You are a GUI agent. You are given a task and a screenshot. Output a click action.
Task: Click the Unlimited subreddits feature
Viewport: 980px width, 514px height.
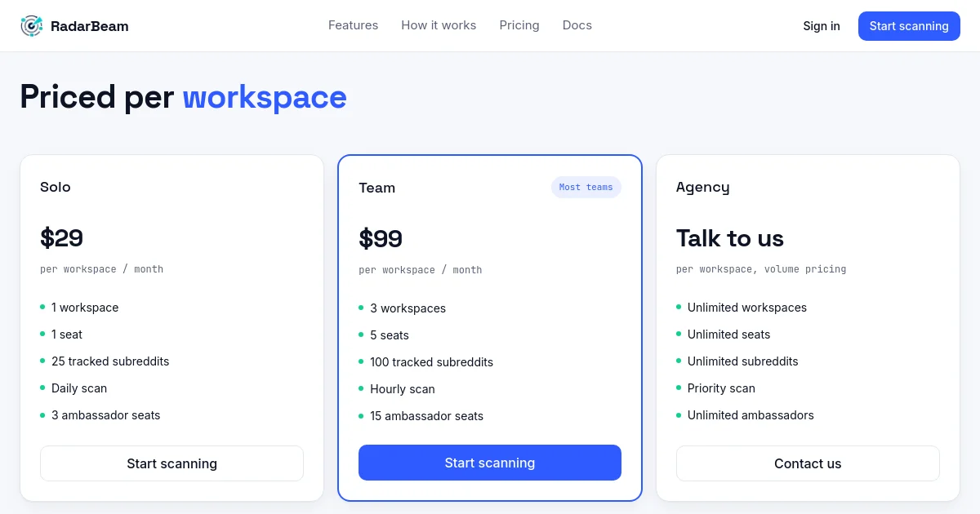point(743,361)
